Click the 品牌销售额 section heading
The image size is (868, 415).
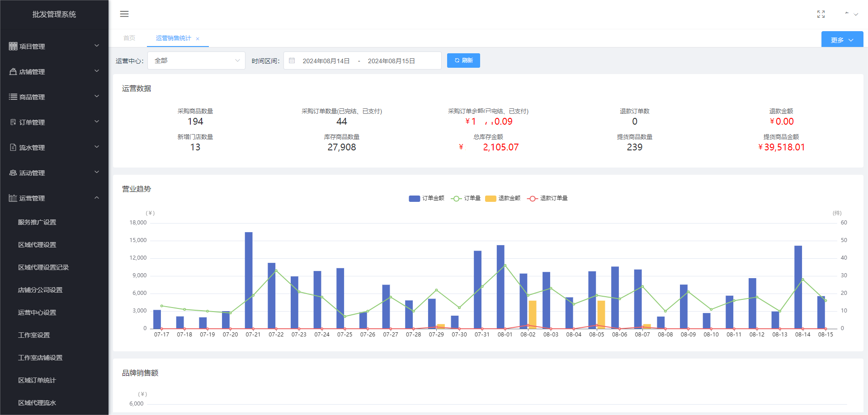(x=140, y=373)
